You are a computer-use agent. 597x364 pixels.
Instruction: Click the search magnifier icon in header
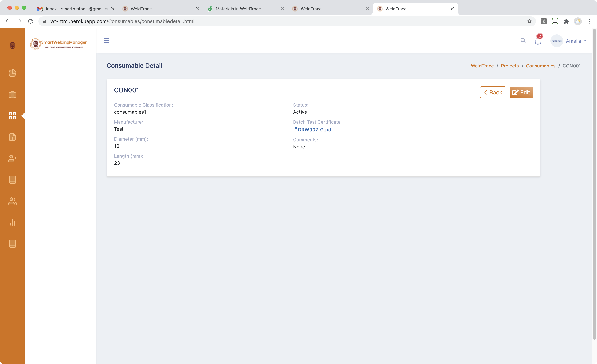click(523, 40)
